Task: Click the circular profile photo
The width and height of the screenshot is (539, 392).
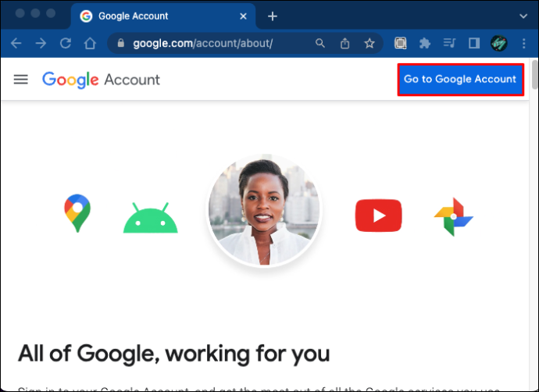Action: click(x=264, y=209)
